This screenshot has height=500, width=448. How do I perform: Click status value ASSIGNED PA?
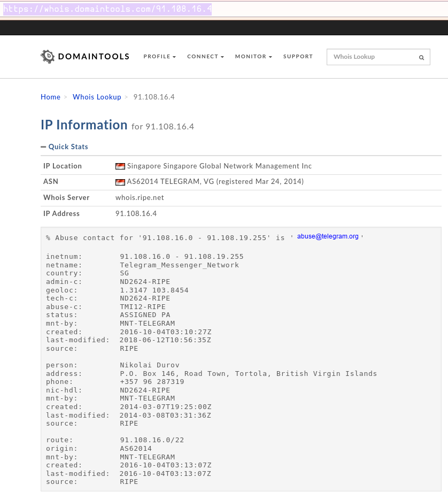tap(145, 315)
